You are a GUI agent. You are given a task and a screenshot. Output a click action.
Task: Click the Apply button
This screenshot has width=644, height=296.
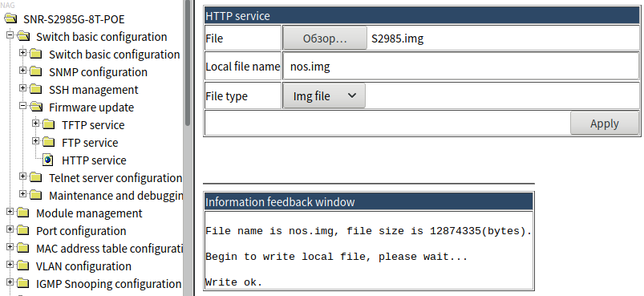coord(604,124)
